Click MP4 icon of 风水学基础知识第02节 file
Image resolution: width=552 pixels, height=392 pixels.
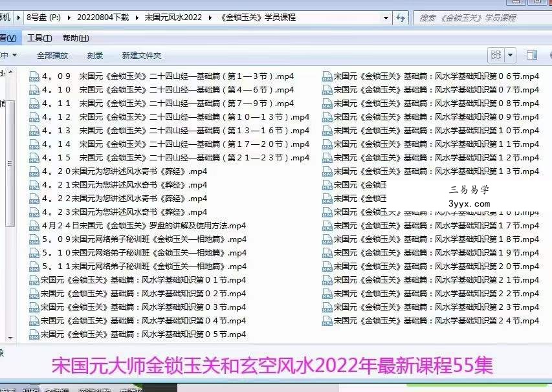[34, 294]
